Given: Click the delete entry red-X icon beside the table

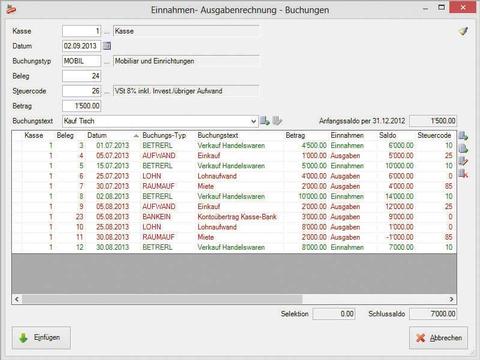Looking at the screenshot, I should [x=463, y=173].
